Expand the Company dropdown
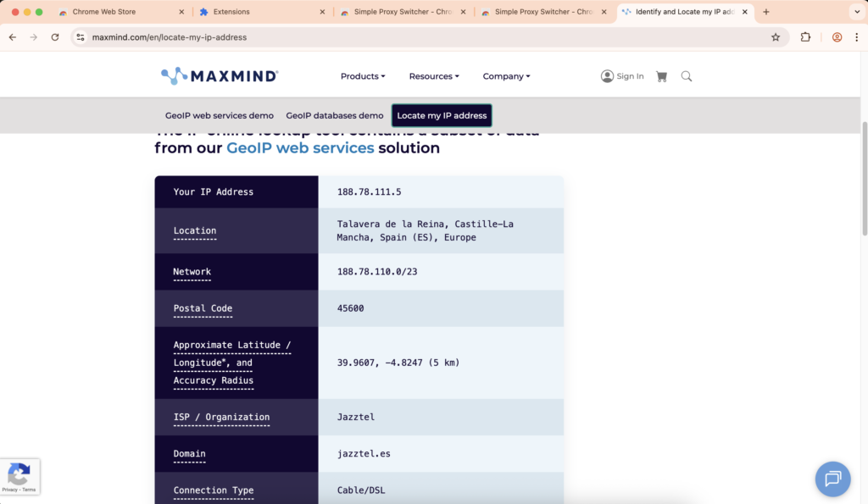This screenshot has width=868, height=504. (x=506, y=76)
